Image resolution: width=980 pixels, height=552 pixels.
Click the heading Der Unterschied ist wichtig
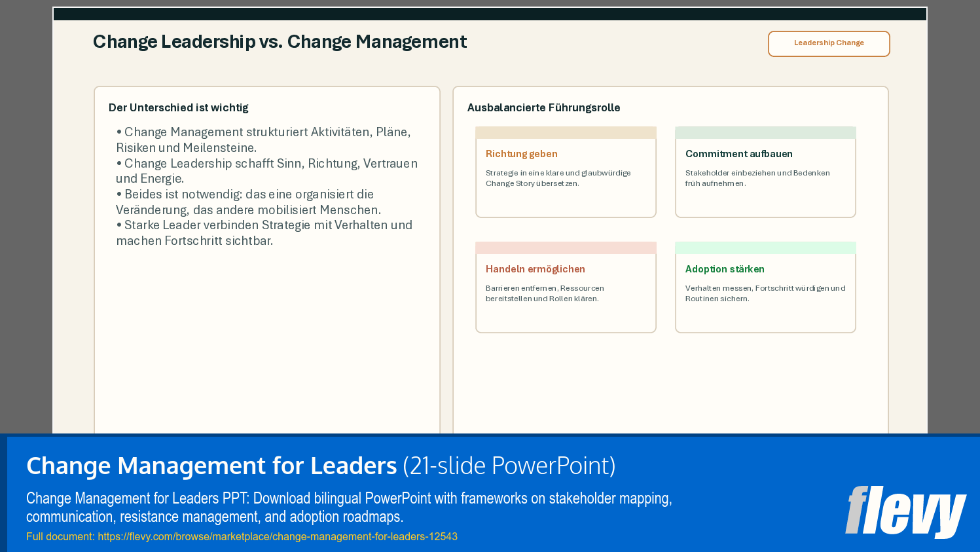[x=178, y=107]
